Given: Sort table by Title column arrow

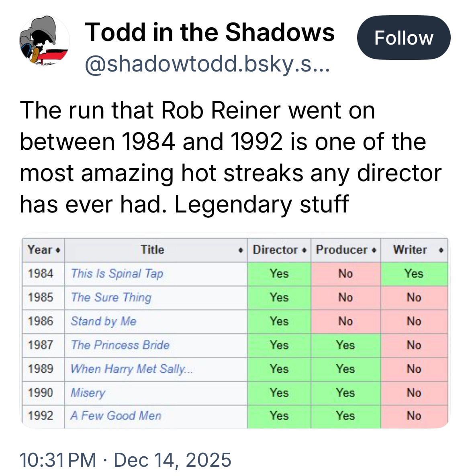Looking at the screenshot, I should tap(240, 250).
